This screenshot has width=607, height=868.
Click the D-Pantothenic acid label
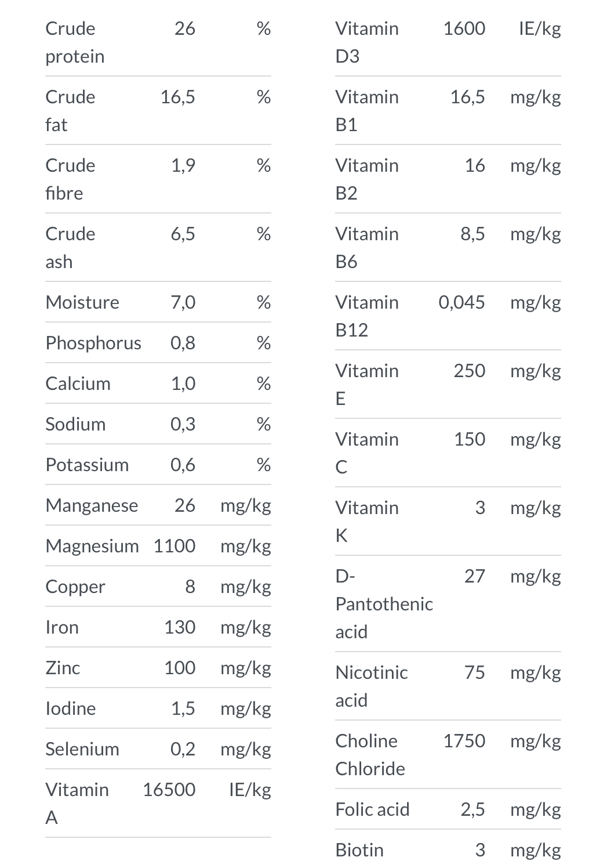(x=384, y=604)
